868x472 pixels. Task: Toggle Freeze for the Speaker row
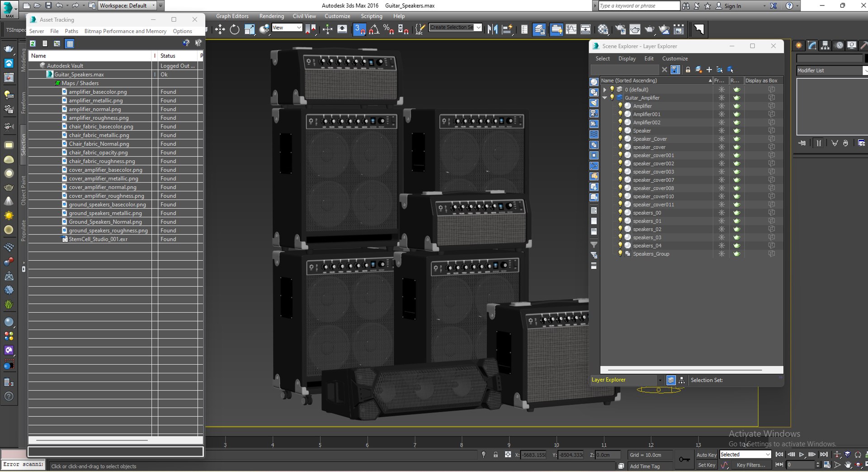tap(722, 131)
